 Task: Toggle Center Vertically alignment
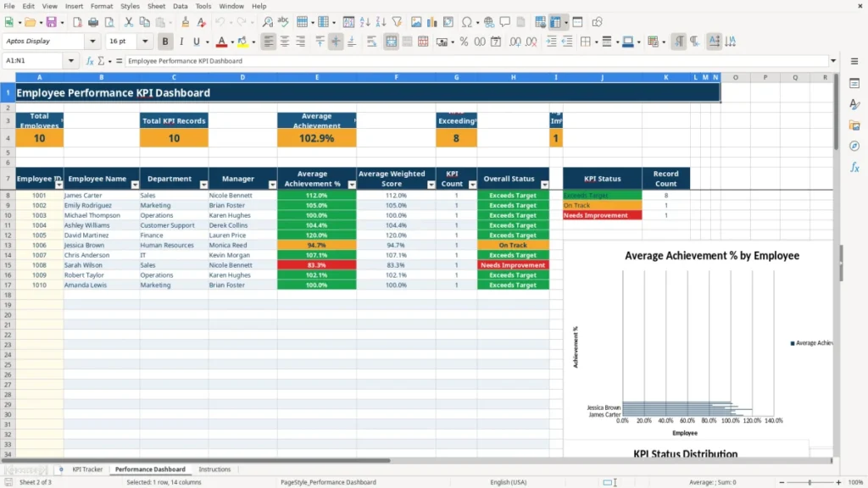coord(336,42)
